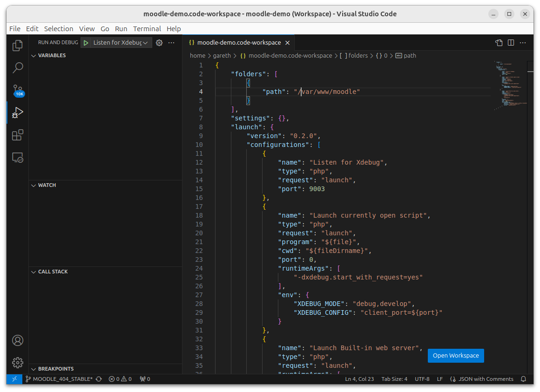
Task: Click the "XDEBUG_CONFIG" key in editor
Action: tap(323, 312)
